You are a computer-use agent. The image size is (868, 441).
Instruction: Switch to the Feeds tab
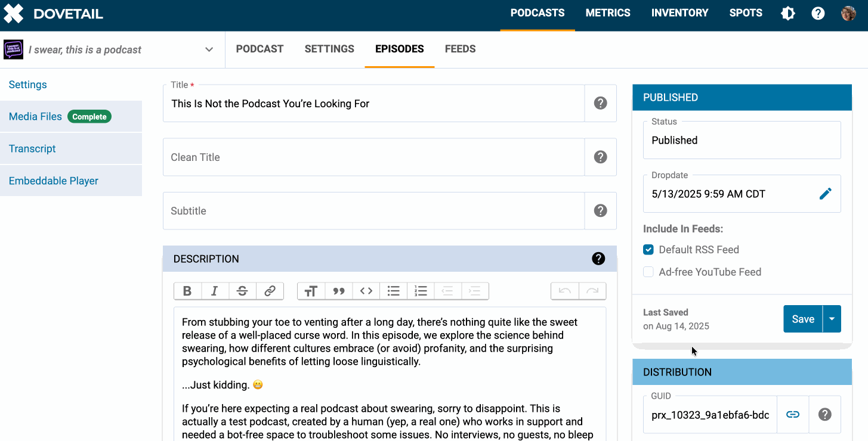click(460, 49)
